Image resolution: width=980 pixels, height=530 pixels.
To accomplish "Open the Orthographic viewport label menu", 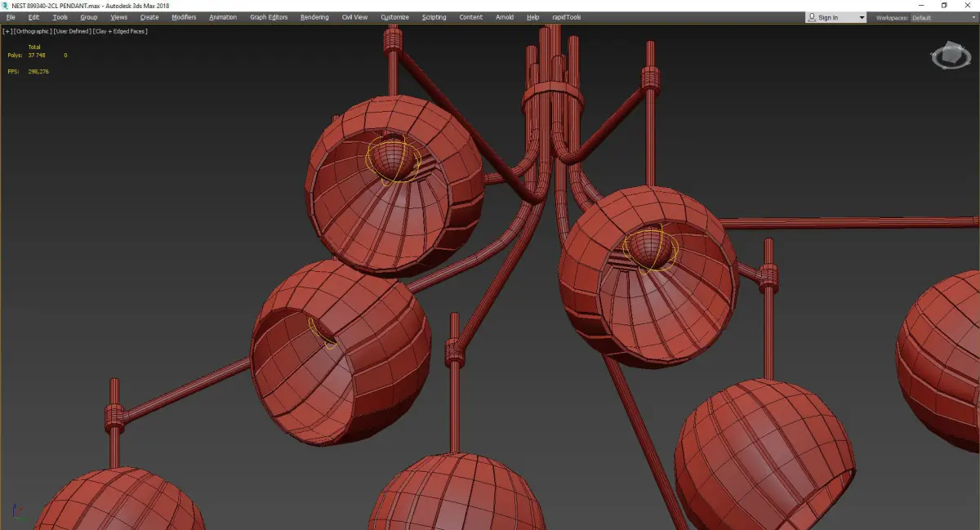I will [32, 31].
